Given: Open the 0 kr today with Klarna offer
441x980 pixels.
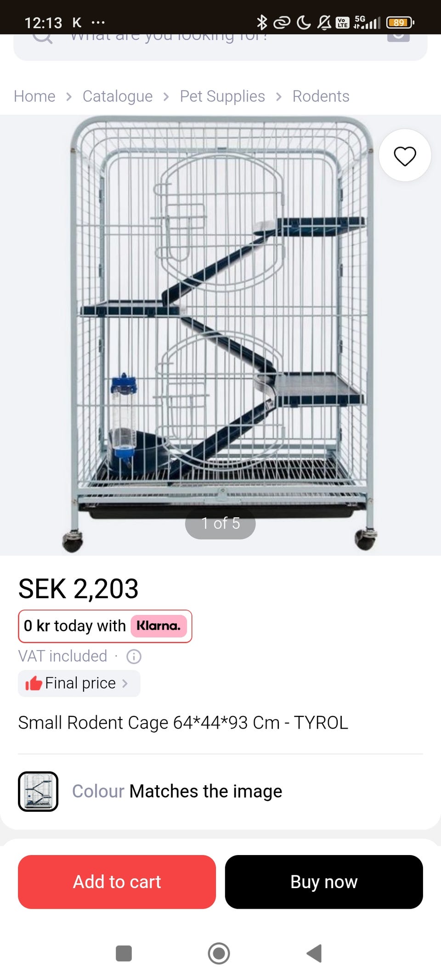Looking at the screenshot, I should (105, 626).
